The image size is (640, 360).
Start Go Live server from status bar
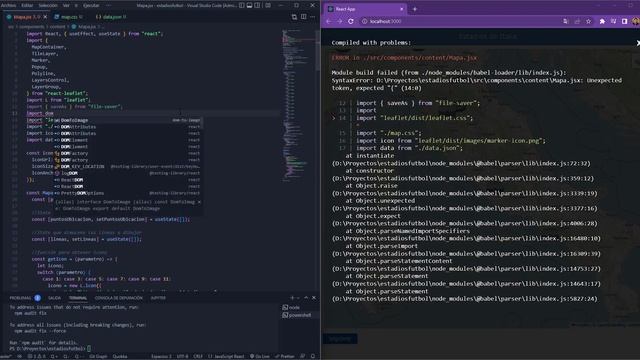(260, 356)
